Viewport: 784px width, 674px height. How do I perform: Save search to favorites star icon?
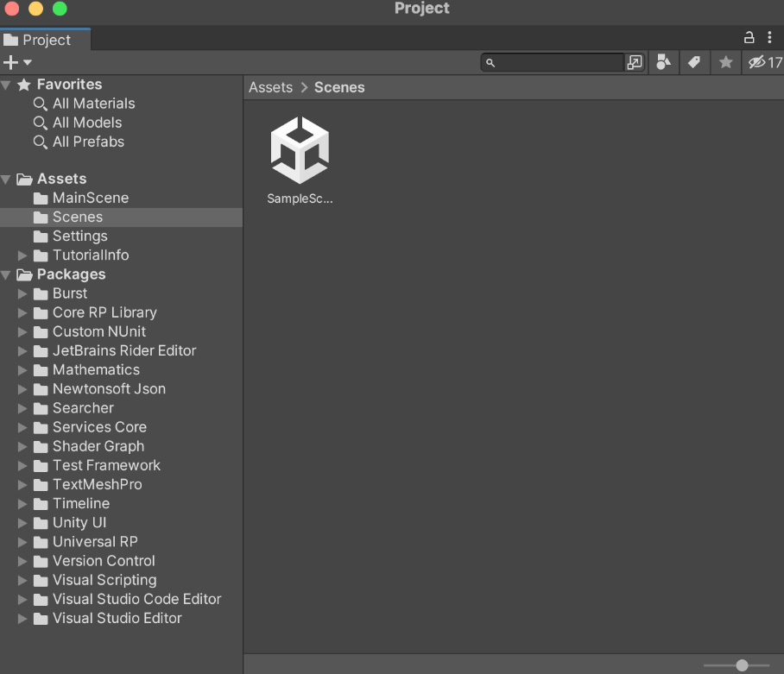click(x=725, y=62)
